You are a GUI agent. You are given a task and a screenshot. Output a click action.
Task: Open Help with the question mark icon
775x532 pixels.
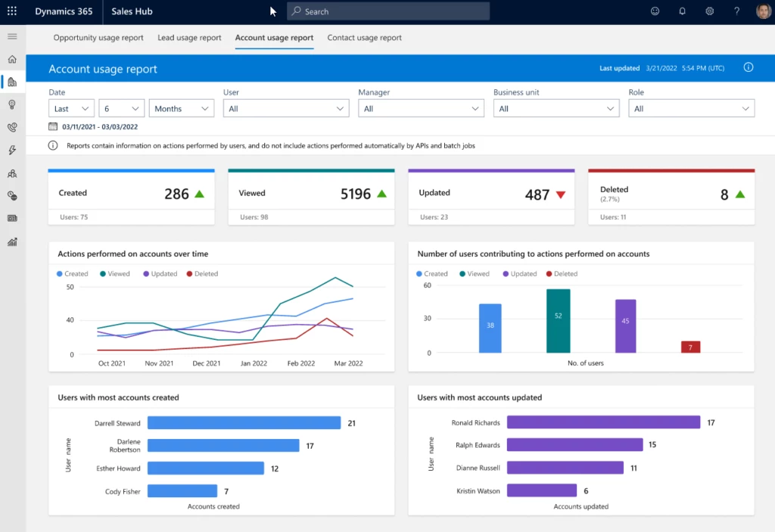click(736, 11)
